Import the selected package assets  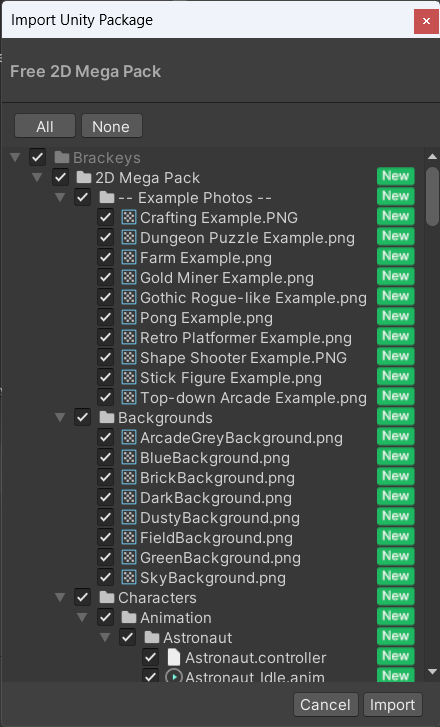(x=393, y=705)
